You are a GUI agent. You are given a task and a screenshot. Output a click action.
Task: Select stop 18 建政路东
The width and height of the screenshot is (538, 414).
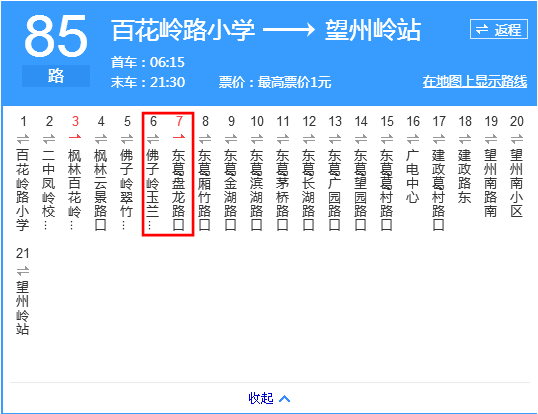(x=465, y=176)
